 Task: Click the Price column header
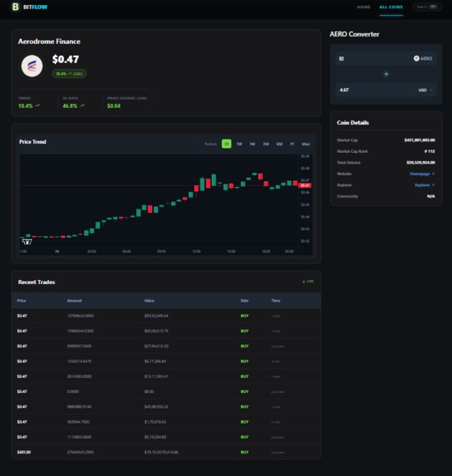click(22, 301)
